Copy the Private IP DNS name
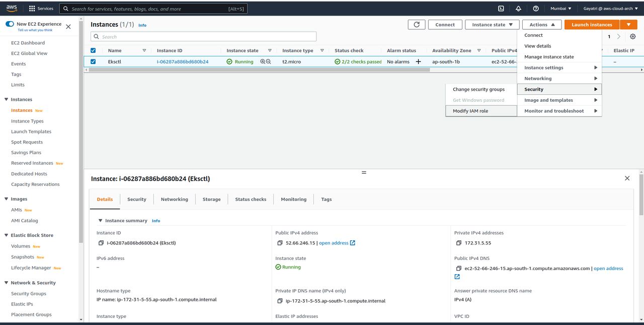 (x=280, y=301)
